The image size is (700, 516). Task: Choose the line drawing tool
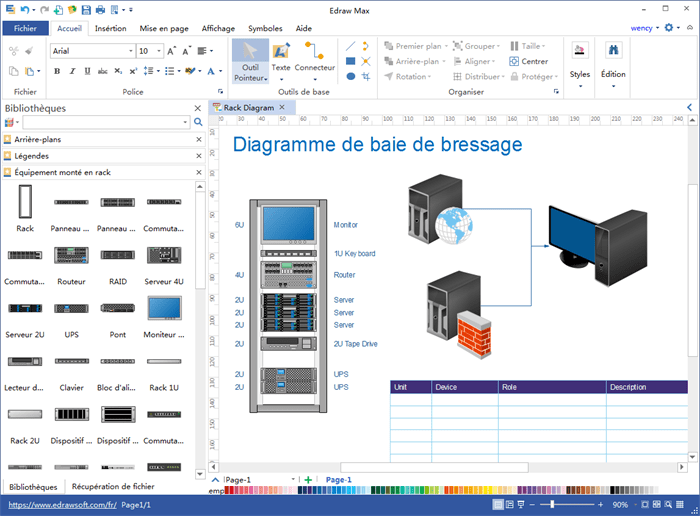point(350,46)
